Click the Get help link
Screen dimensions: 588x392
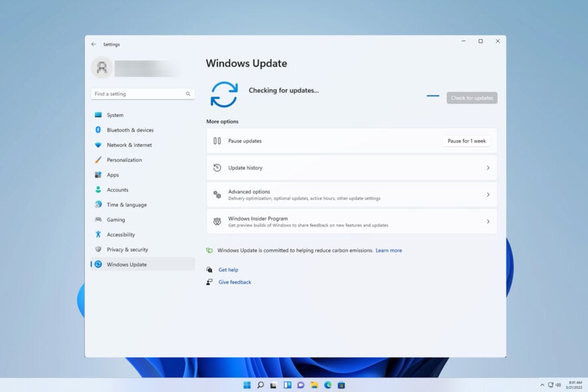[x=228, y=270]
